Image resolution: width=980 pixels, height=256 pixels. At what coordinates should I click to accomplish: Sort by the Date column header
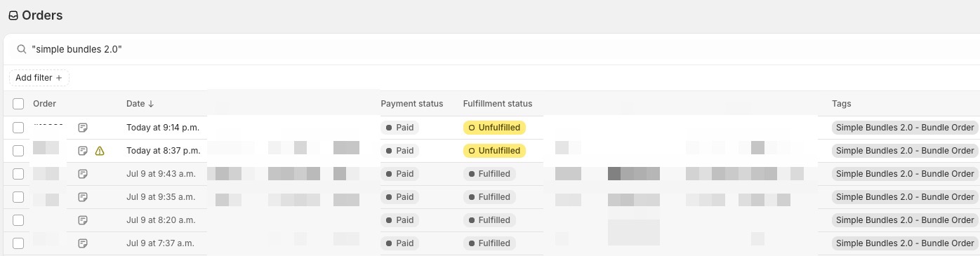(140, 104)
